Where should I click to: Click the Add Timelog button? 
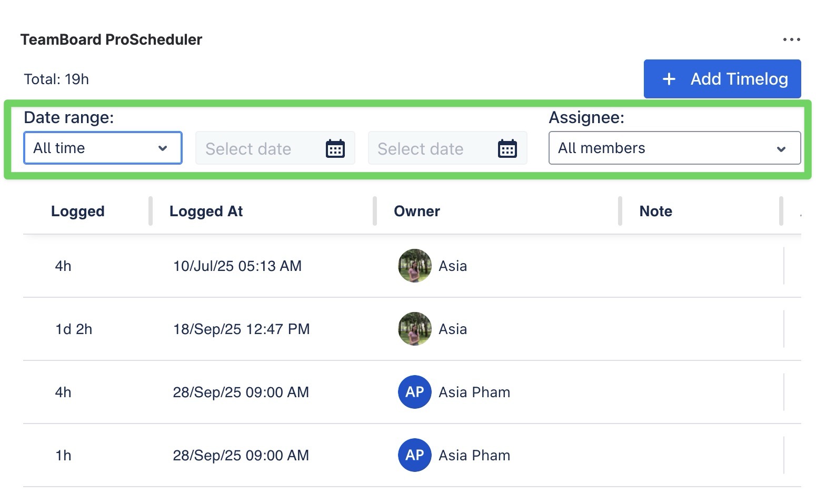point(722,79)
